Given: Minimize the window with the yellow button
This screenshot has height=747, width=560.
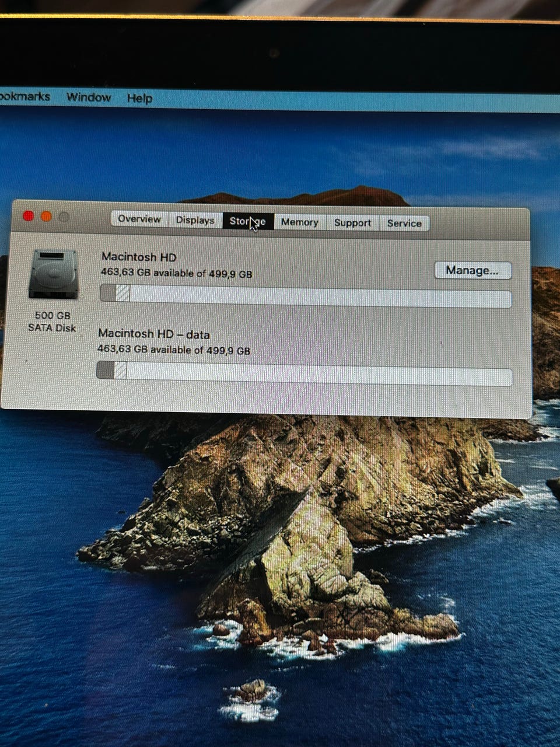Looking at the screenshot, I should tap(47, 217).
